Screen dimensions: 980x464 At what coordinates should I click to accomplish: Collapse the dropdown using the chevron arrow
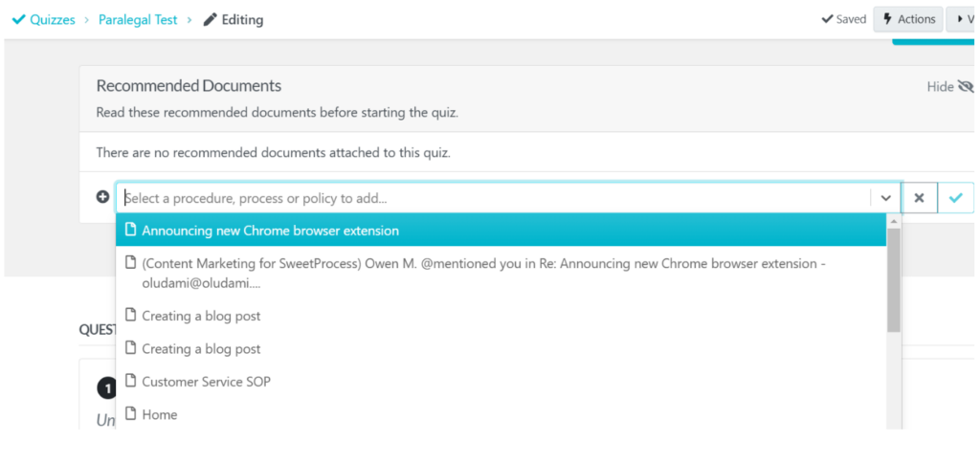pos(885,198)
